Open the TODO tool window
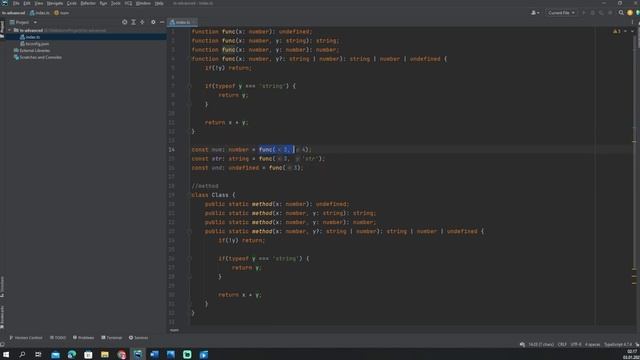Image resolution: width=640 pixels, height=360 pixels. click(x=58, y=338)
